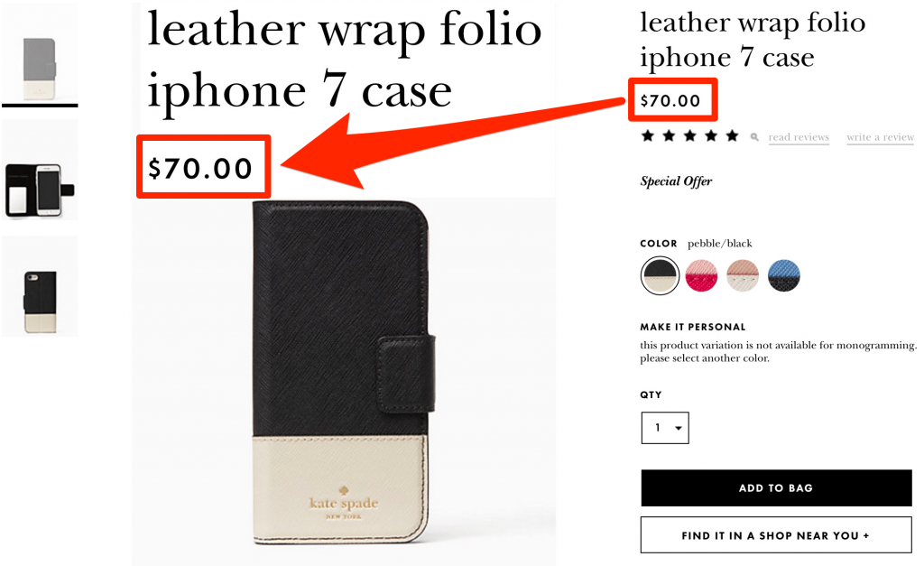Click the third star in the rating
924x566 pixels.
click(690, 135)
